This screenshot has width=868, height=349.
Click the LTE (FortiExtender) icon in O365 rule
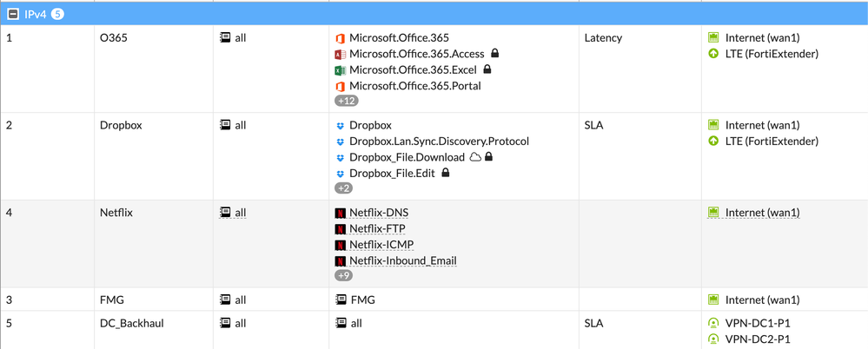(714, 54)
